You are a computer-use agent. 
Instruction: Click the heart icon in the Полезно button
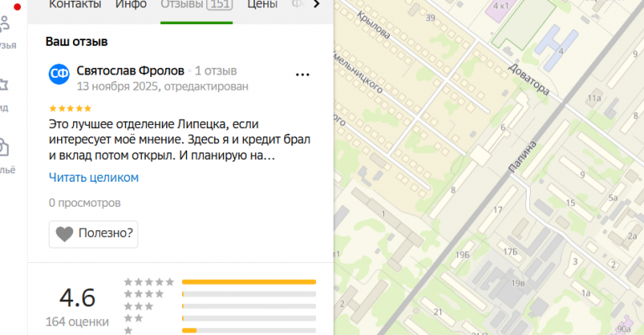65,234
